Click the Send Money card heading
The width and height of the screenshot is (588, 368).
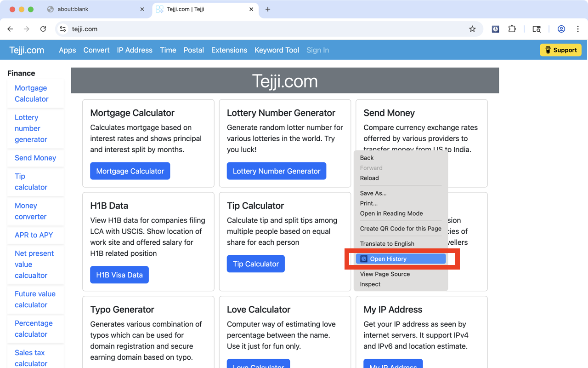(x=389, y=113)
